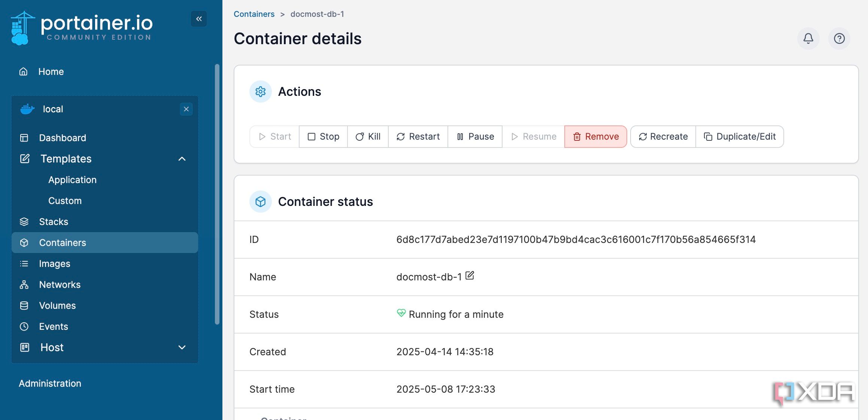Open Custom templates
Viewport: 868px width, 420px height.
click(65, 201)
